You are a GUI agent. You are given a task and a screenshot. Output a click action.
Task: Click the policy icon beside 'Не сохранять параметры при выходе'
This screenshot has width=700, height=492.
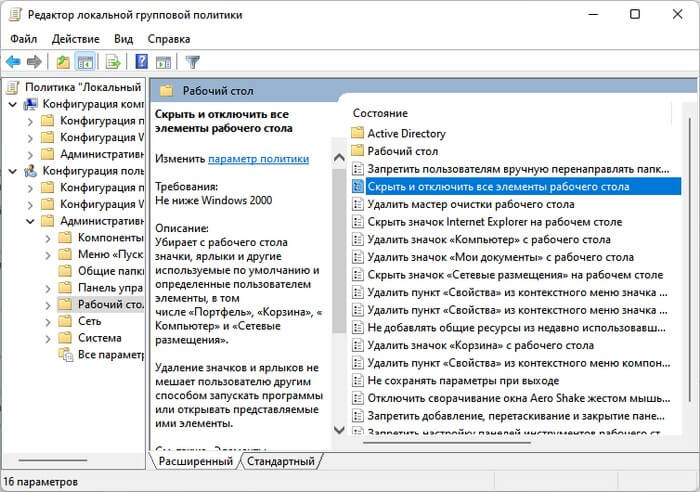pyautogui.click(x=358, y=380)
